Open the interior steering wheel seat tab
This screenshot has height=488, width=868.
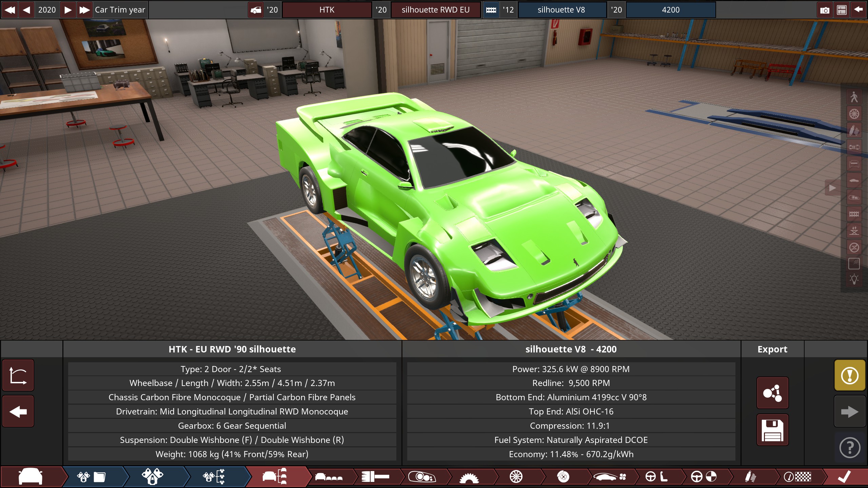pos(656,477)
